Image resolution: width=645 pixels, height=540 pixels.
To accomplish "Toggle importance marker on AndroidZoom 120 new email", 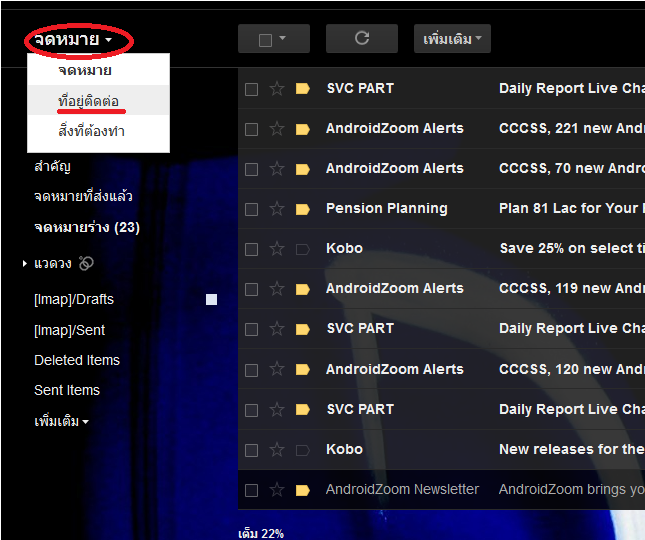I will pyautogui.click(x=303, y=370).
